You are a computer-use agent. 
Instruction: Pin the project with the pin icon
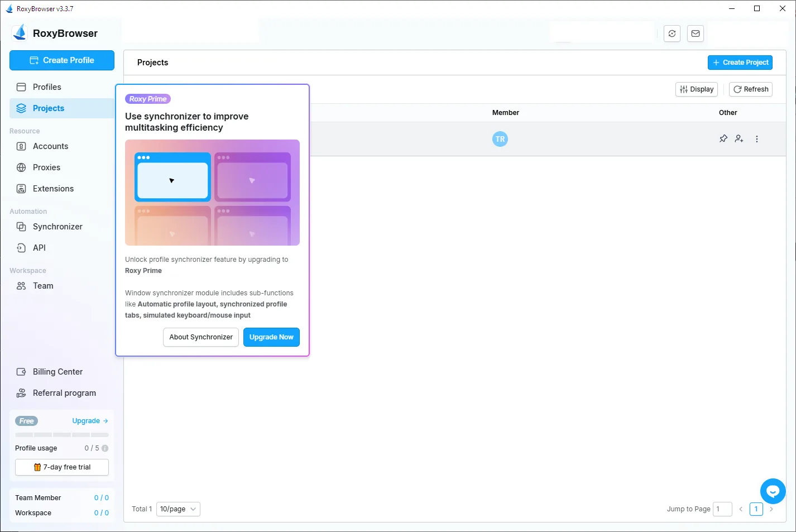[x=723, y=138]
